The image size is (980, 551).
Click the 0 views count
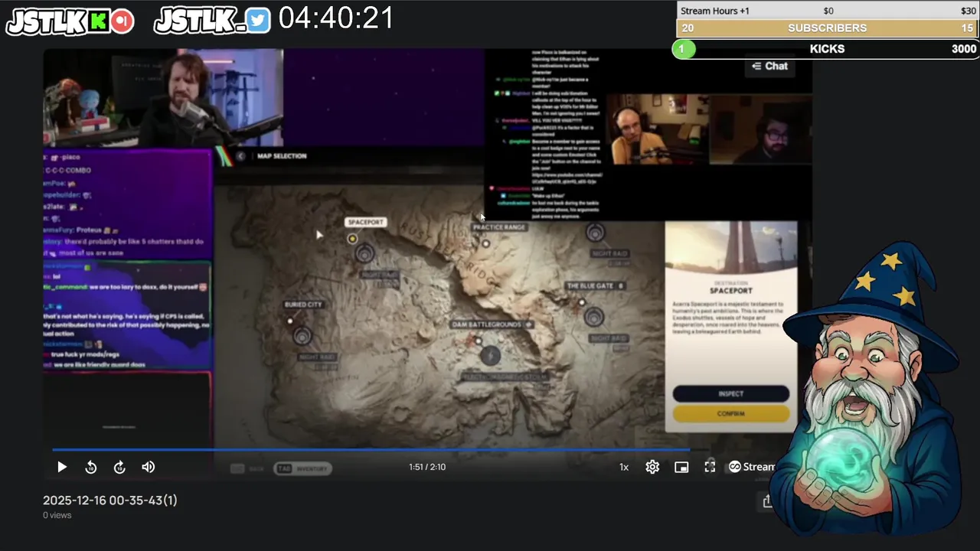point(57,516)
